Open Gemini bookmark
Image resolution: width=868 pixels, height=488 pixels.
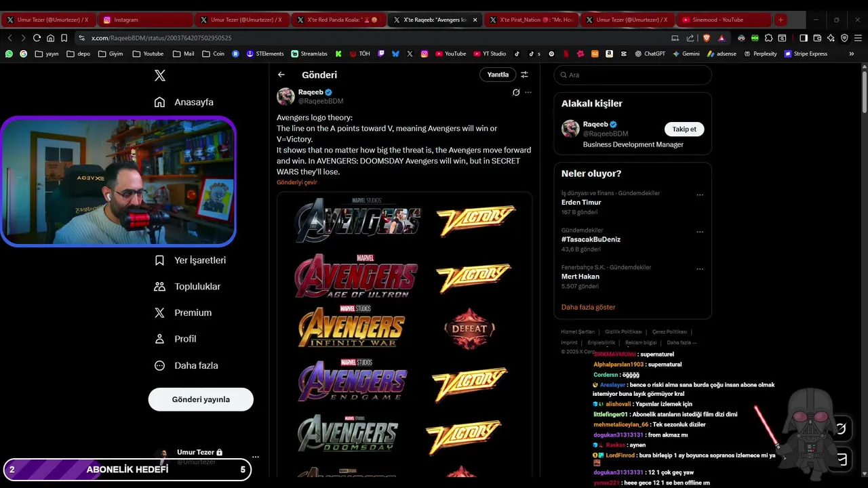click(x=686, y=54)
